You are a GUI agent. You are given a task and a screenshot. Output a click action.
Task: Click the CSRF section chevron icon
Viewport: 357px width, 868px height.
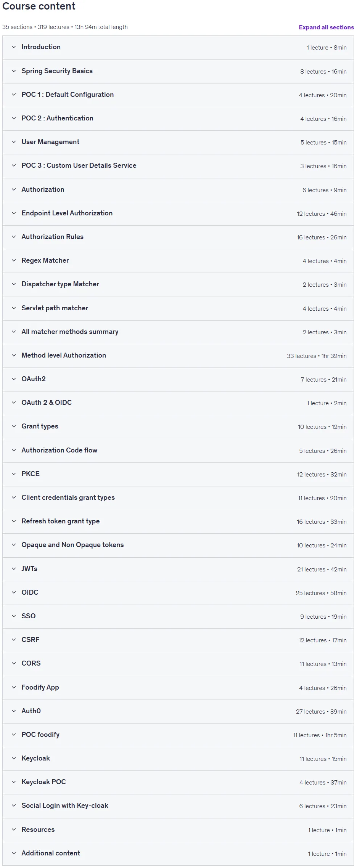tap(14, 640)
